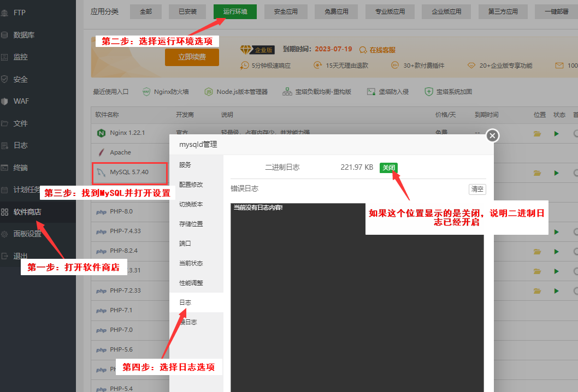Select the 安全应用 category tab
This screenshot has width=578, height=392.
click(x=286, y=12)
